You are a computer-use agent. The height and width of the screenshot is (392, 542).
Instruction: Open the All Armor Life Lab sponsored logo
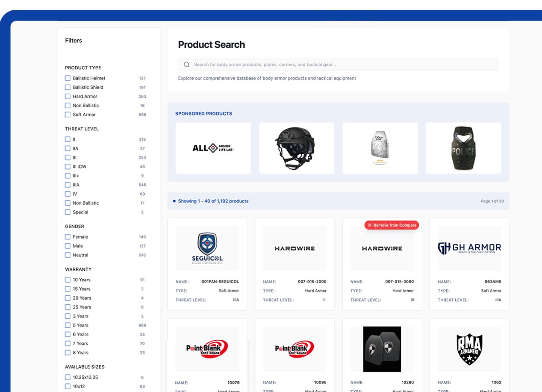(213, 148)
